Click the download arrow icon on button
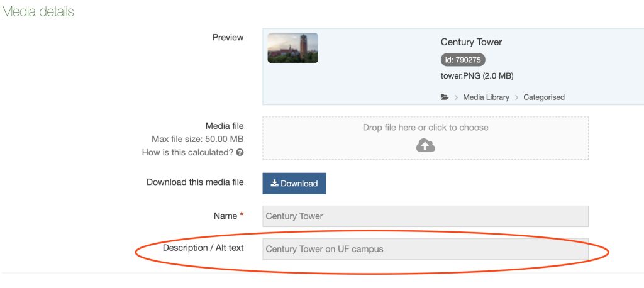Screen dimensions: 644x288 [274, 184]
